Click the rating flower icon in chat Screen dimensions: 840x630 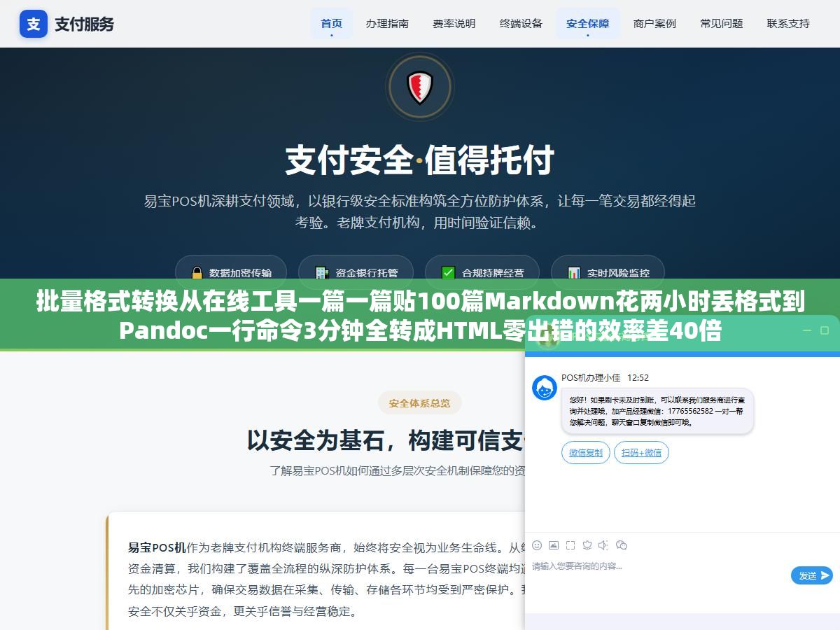click(x=587, y=545)
